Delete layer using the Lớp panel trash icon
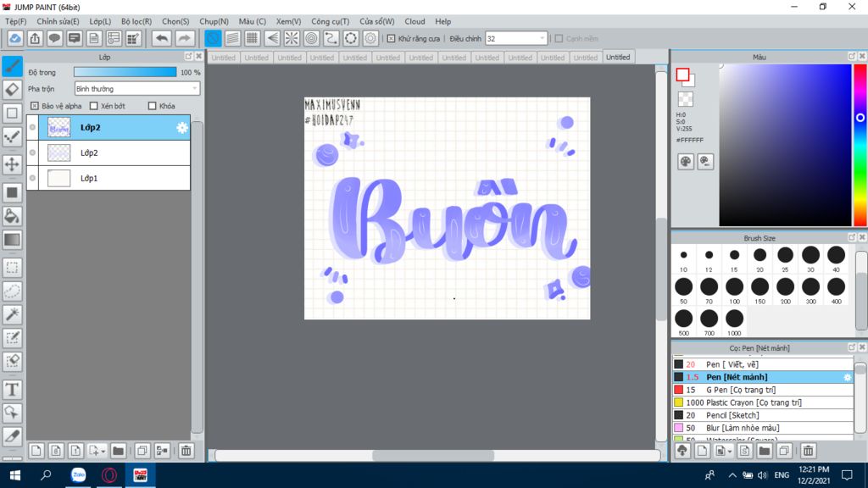Viewport: 868px width, 488px height. (186, 451)
